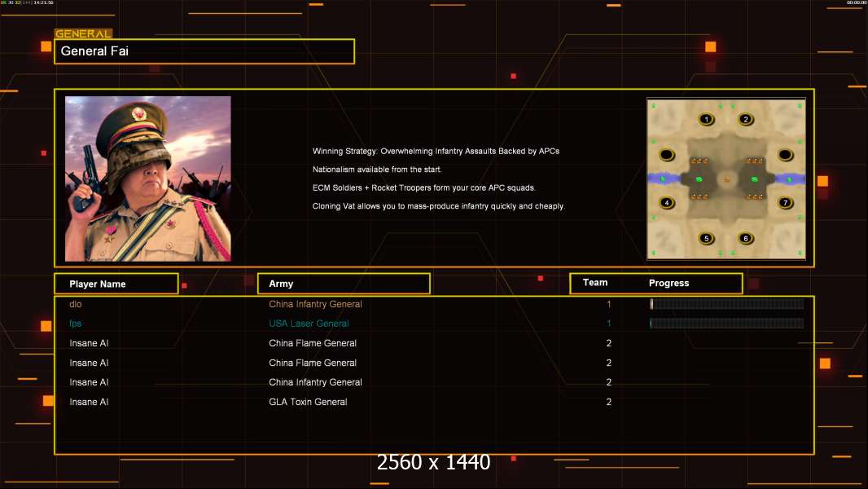This screenshot has width=868, height=489.
Task: Select start position 2 on the minimap
Action: click(x=746, y=119)
